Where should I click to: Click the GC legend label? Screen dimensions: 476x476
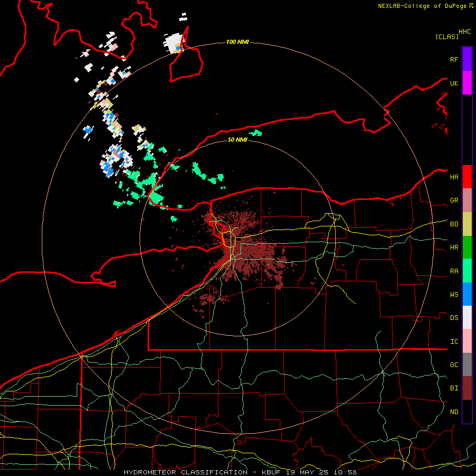point(454,365)
